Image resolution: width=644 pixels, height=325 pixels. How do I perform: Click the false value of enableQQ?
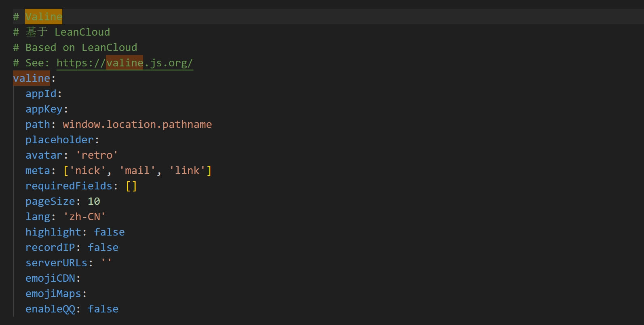pyautogui.click(x=103, y=309)
